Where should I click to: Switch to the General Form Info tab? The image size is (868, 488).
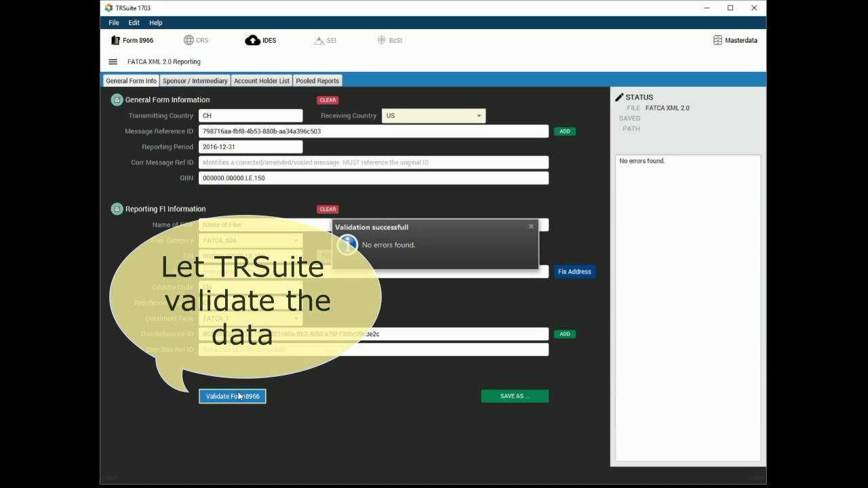[132, 81]
